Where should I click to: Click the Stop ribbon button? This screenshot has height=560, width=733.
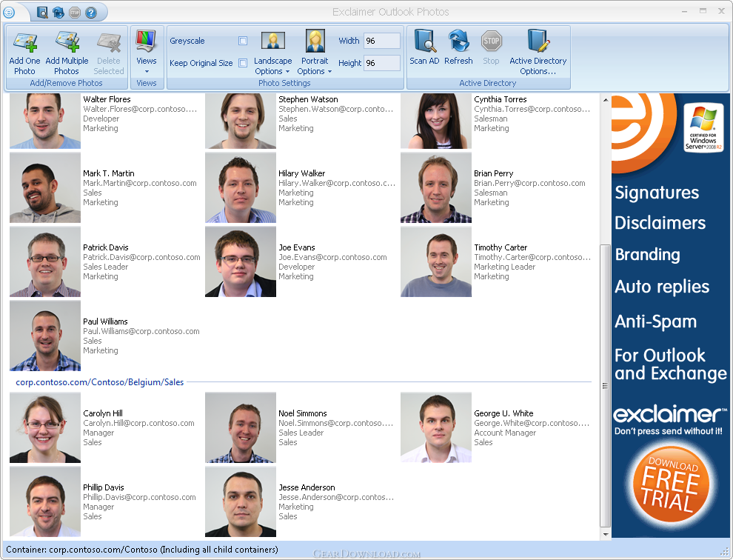click(491, 47)
